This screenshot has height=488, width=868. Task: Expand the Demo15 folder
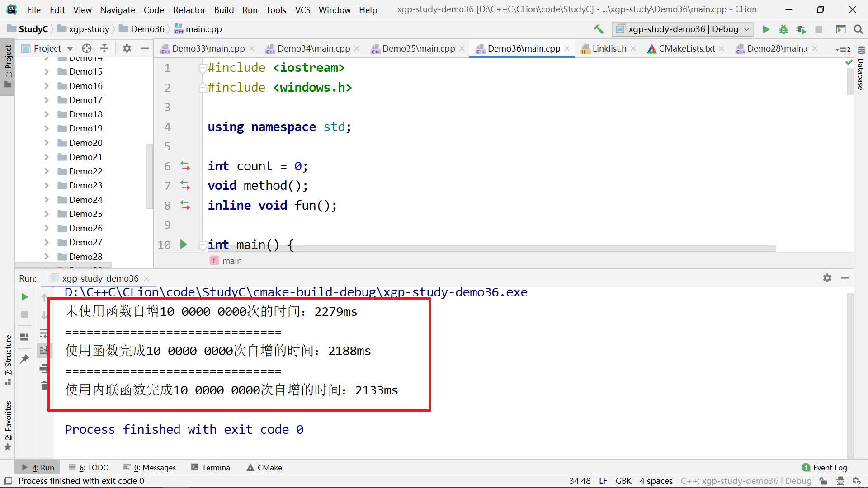[x=47, y=71]
